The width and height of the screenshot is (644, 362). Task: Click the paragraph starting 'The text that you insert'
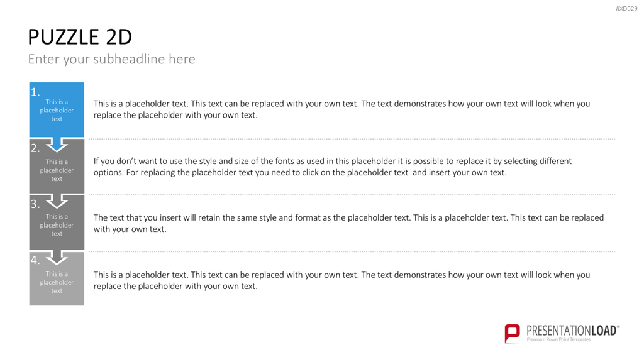[348, 223]
